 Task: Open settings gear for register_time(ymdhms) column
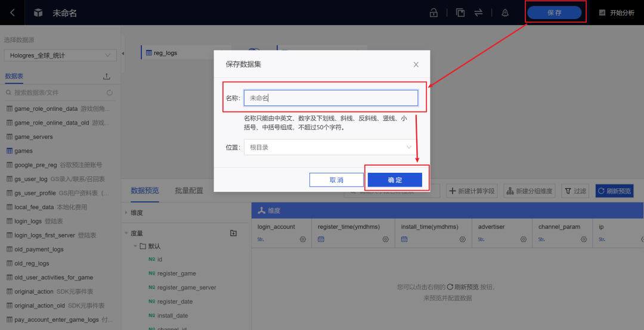tap(386, 239)
